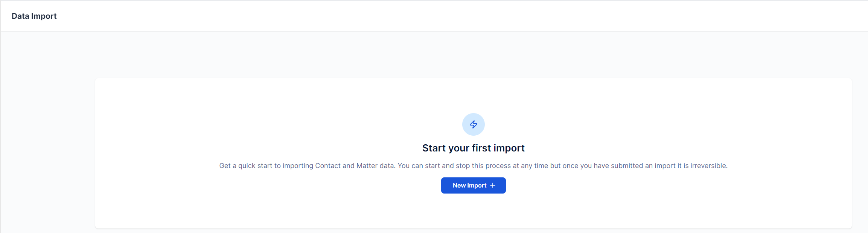
Task: Click the Start your first import heading
Action: [x=474, y=148]
